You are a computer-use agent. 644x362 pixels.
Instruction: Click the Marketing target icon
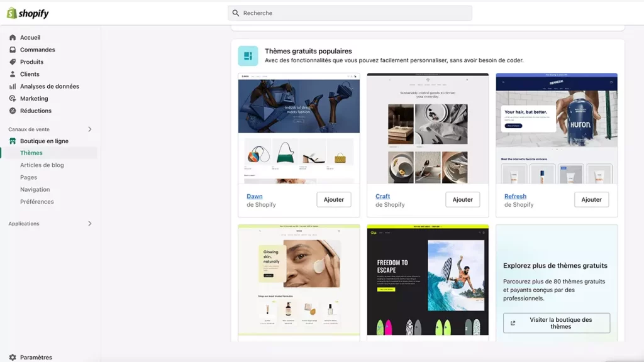13,99
